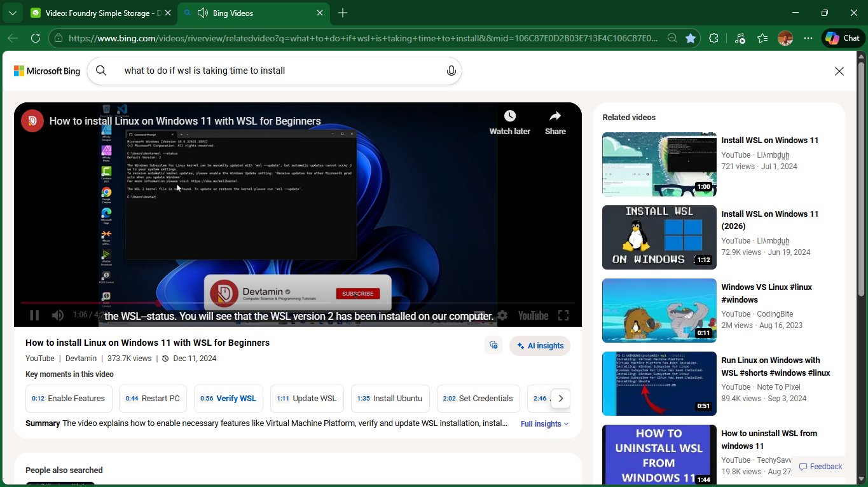The image size is (868, 487).
Task: Open browser Extensions puzzle icon
Action: click(713, 38)
